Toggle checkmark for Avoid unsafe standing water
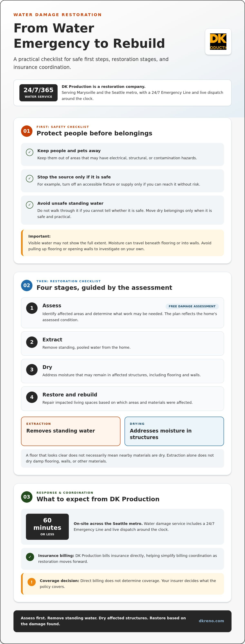 point(30,205)
